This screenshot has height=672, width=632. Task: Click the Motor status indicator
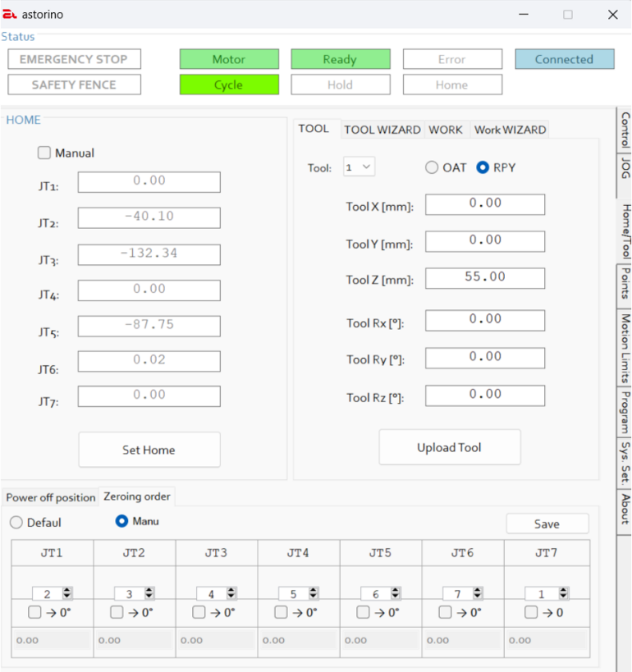coord(229,59)
